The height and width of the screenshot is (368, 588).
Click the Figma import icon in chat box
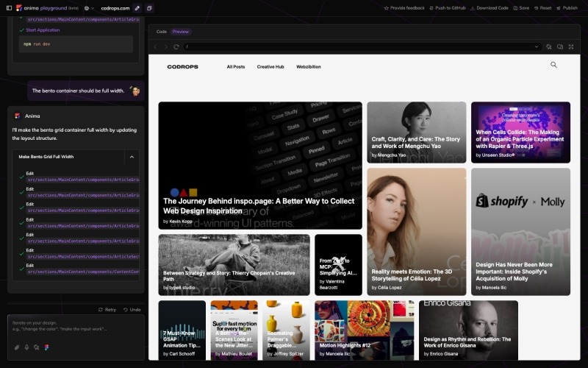click(x=46, y=347)
